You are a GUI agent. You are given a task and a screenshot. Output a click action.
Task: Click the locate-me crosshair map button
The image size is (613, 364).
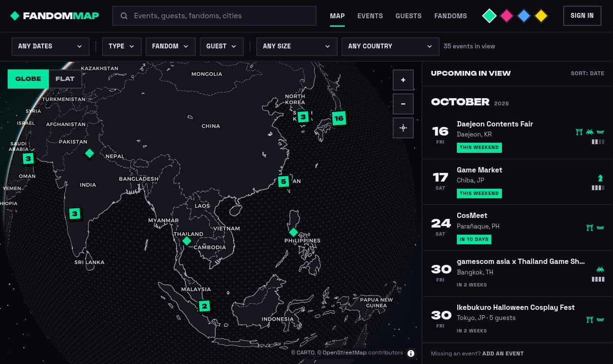point(403,128)
